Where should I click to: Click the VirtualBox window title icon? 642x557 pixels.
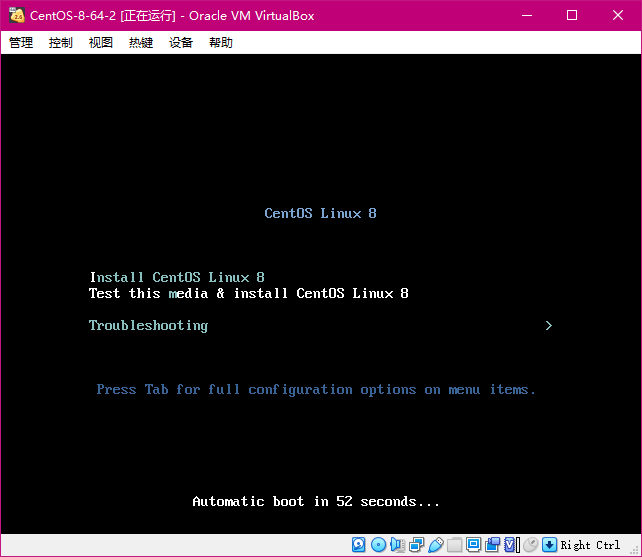[x=17, y=16]
